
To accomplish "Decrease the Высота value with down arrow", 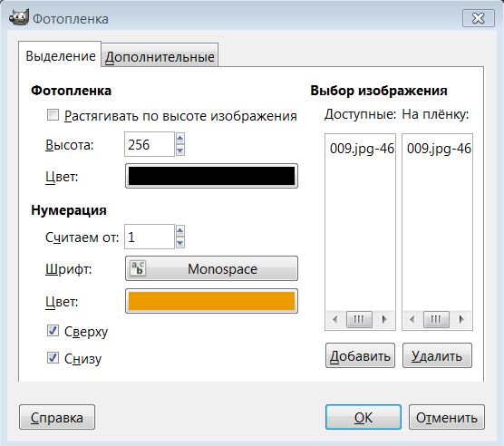I will coord(180,150).
